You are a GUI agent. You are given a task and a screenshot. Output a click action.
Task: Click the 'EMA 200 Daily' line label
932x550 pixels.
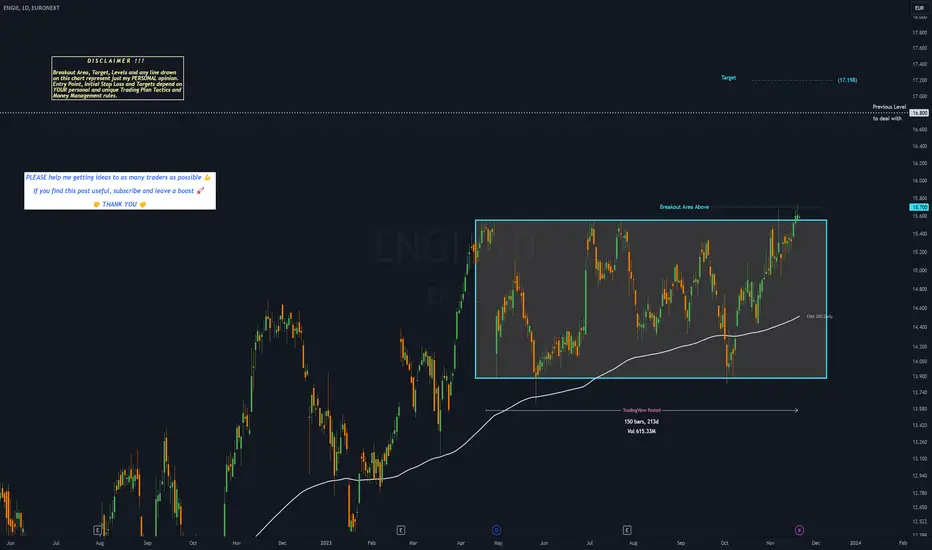tap(819, 316)
